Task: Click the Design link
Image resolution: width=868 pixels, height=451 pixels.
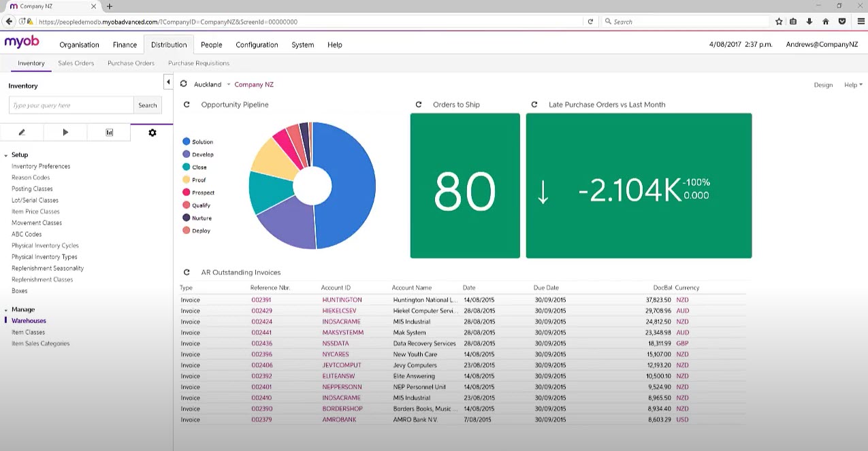Action: point(823,85)
